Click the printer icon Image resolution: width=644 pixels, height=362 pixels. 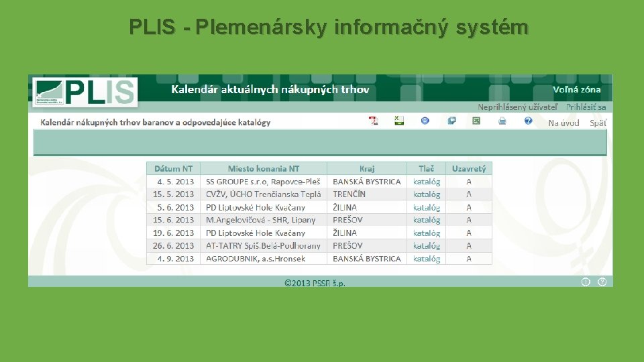(x=502, y=121)
